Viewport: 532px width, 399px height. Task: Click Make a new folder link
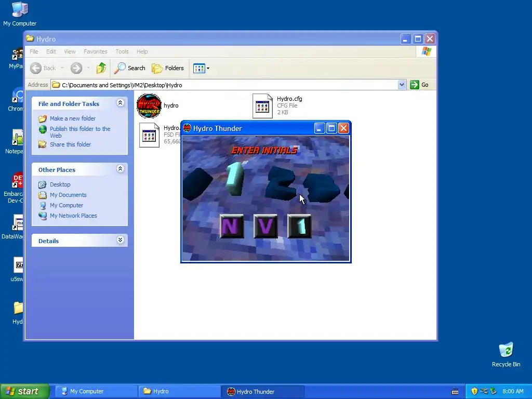(73, 118)
